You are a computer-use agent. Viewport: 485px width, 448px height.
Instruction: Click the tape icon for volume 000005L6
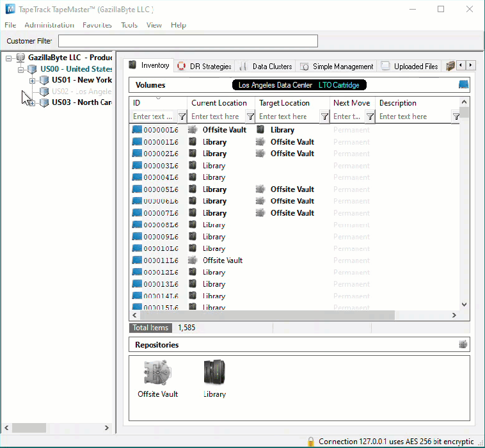[137, 189]
